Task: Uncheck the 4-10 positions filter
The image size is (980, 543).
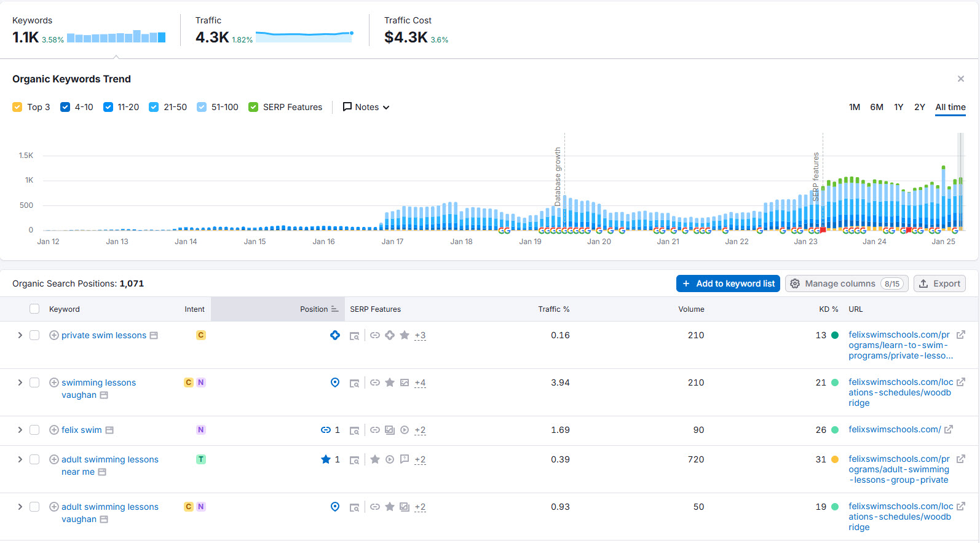Action: click(65, 107)
